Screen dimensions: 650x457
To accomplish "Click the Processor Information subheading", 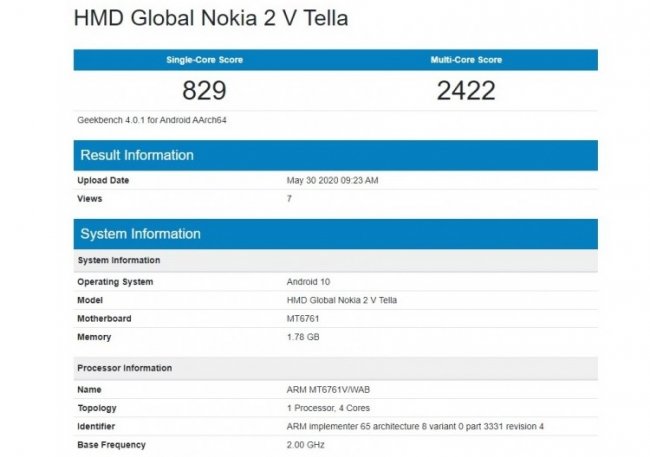I will [124, 368].
